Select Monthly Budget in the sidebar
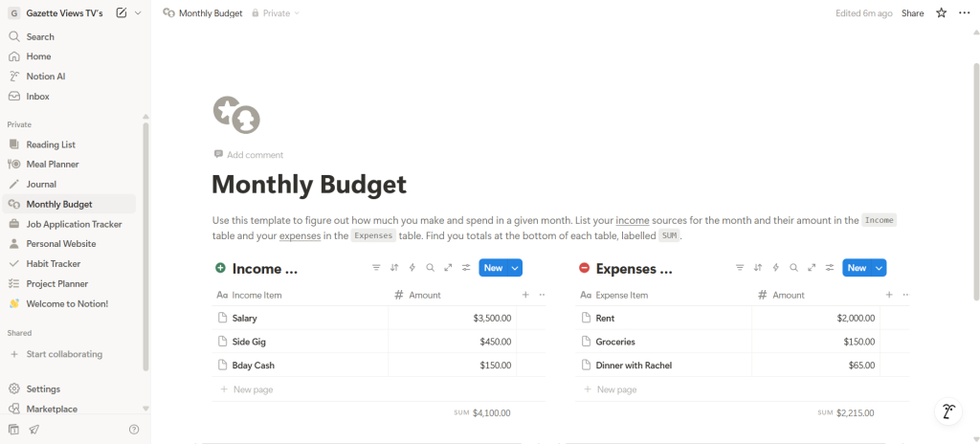The width and height of the screenshot is (980, 444). click(x=69, y=204)
